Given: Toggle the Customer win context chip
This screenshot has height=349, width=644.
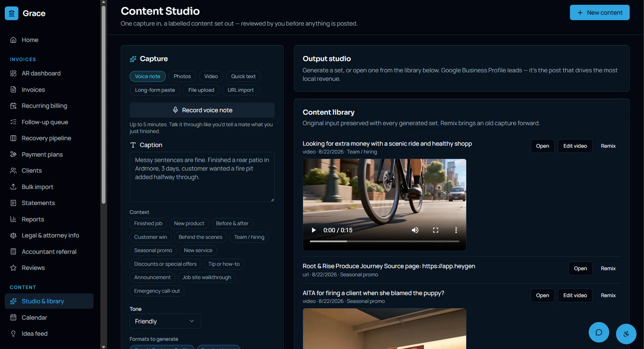Looking at the screenshot, I should pos(151,237).
